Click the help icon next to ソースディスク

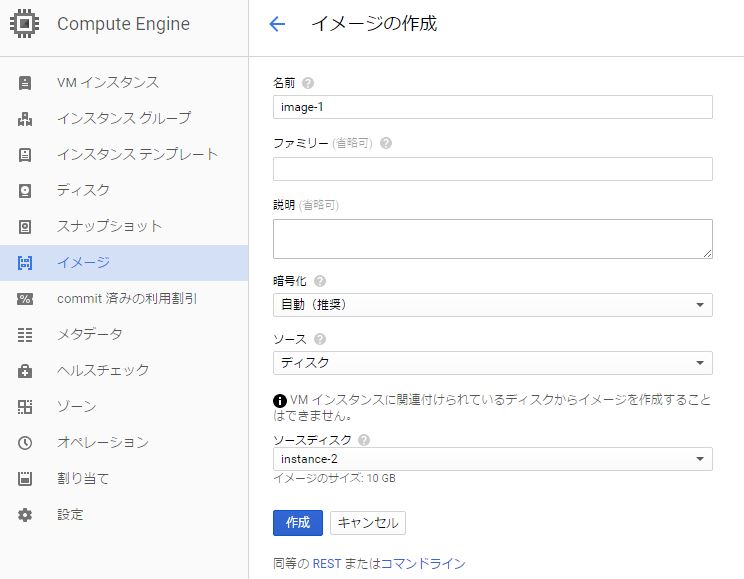pyautogui.click(x=364, y=440)
